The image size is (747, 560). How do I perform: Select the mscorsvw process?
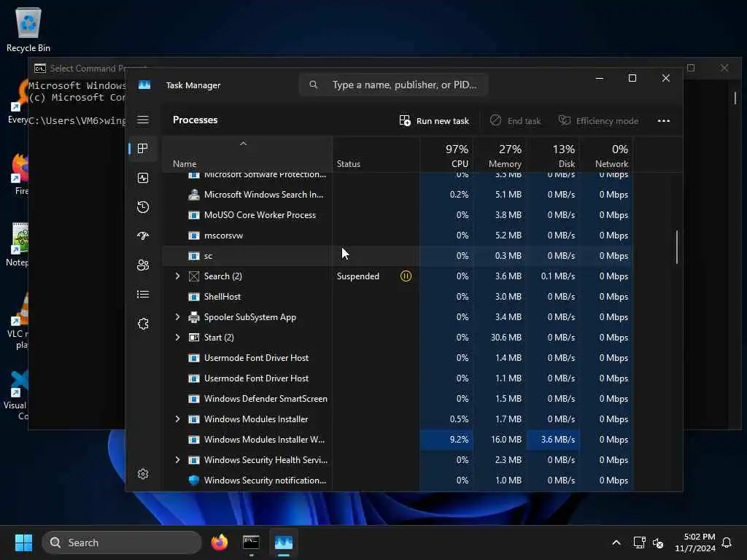coord(398,236)
